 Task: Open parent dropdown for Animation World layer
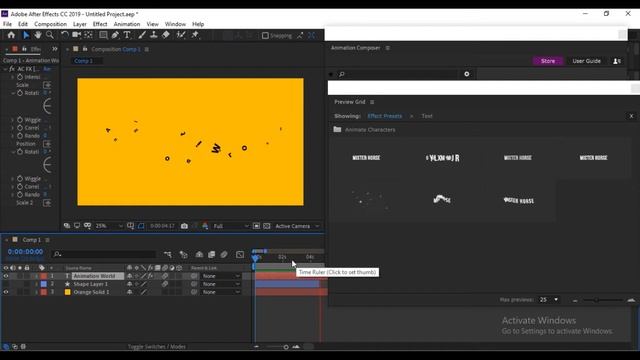point(221,276)
